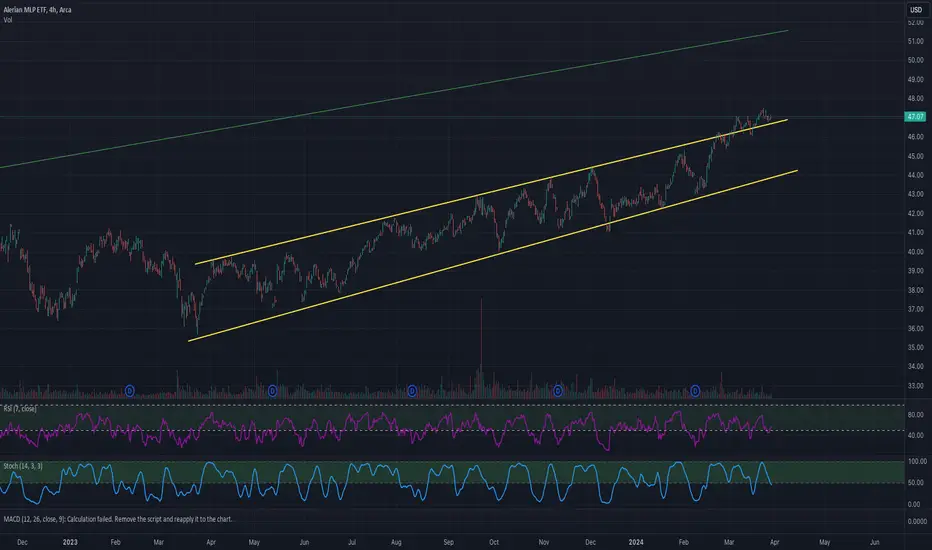Click the Oct label on time axis
932x550 pixels.
click(494, 542)
